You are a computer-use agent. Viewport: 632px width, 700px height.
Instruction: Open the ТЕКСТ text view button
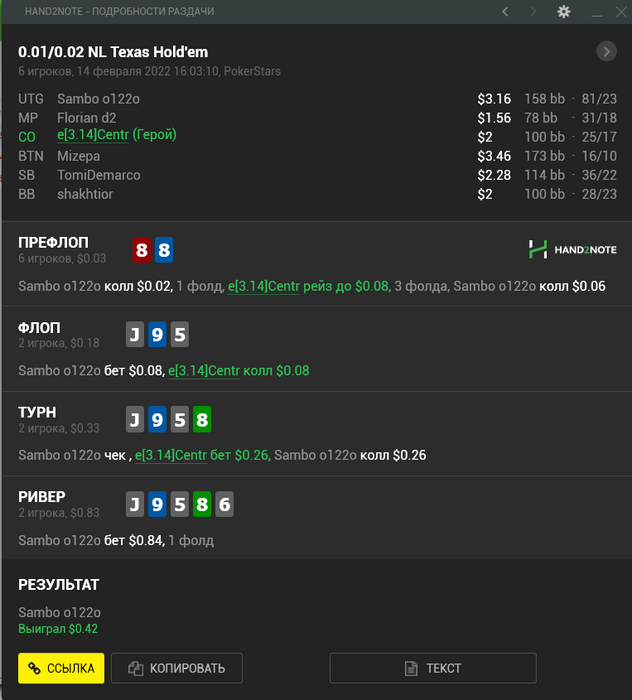(433, 668)
